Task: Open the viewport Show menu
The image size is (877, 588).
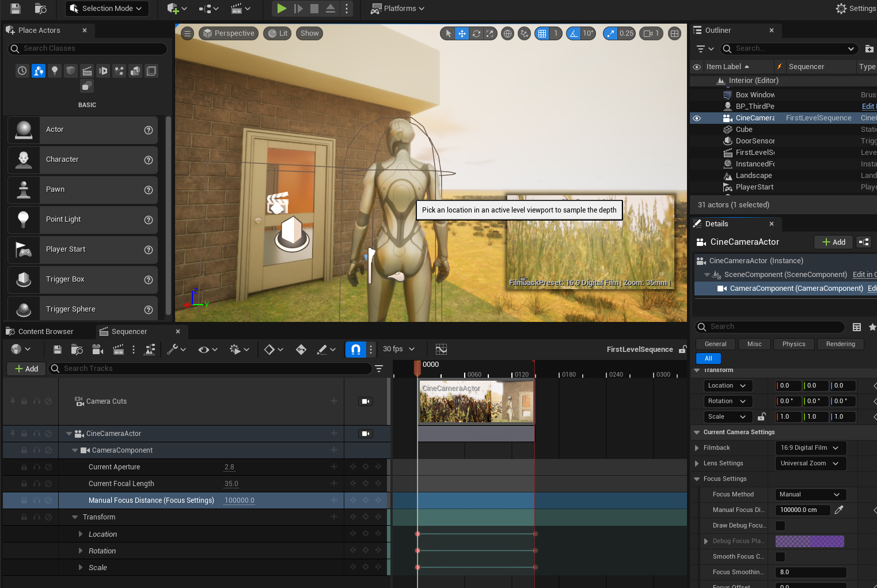Action: click(x=309, y=33)
